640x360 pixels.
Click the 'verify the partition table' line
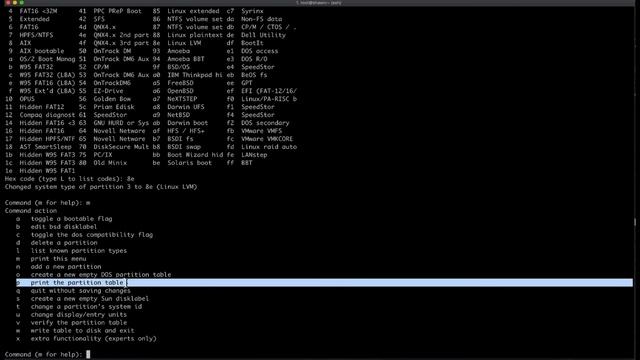click(71, 322)
